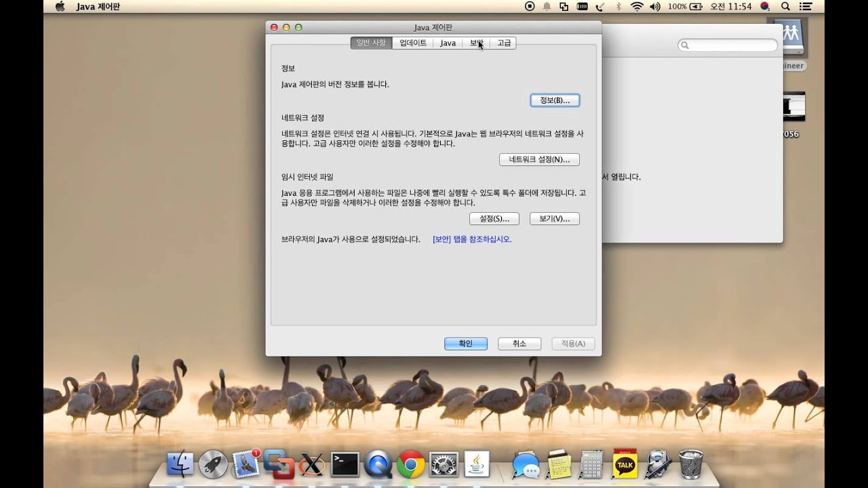Click the [보안] 탭을 참조하십시오 link
868x488 pixels.
[x=472, y=239]
